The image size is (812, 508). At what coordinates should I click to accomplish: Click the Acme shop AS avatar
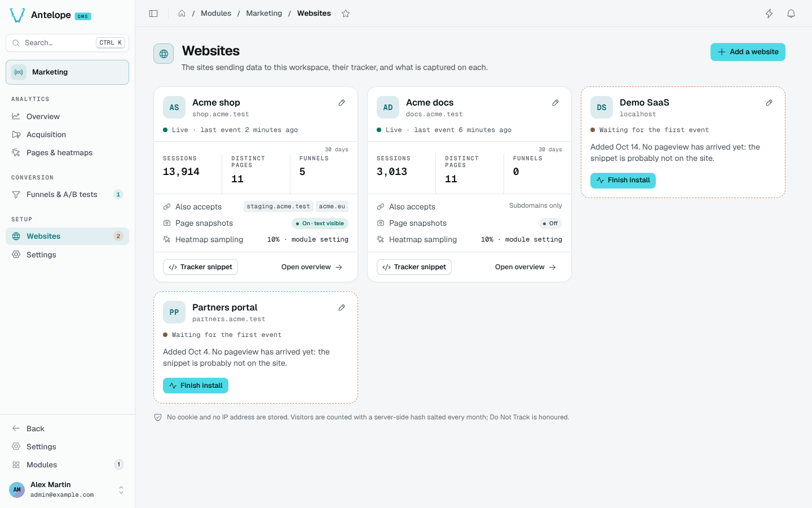coord(174,107)
